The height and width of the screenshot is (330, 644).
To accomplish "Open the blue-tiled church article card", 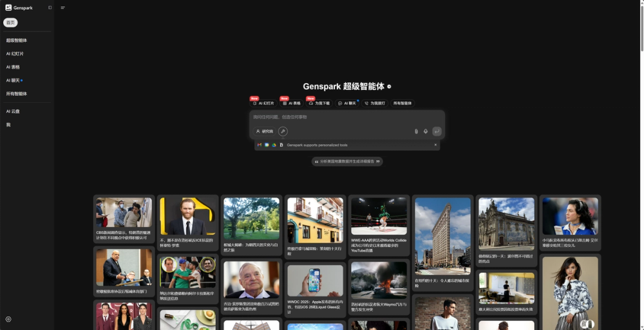I will coord(506,231).
